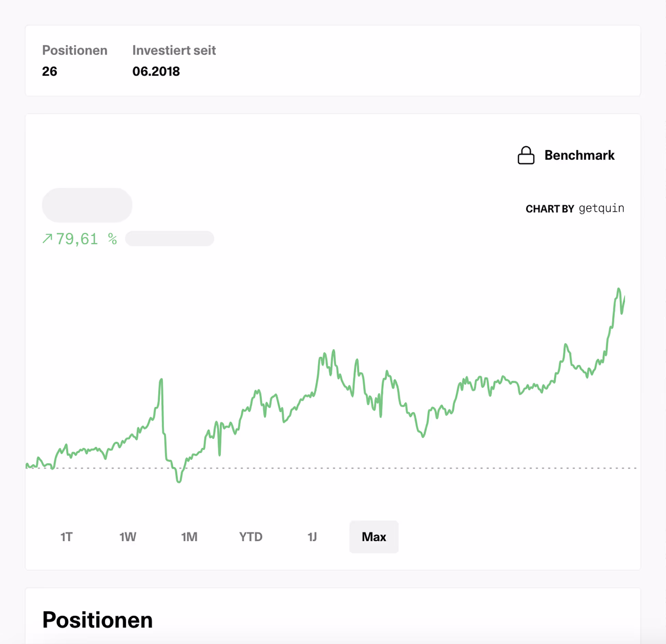
Task: Switch chart to 1W range
Action: point(128,537)
